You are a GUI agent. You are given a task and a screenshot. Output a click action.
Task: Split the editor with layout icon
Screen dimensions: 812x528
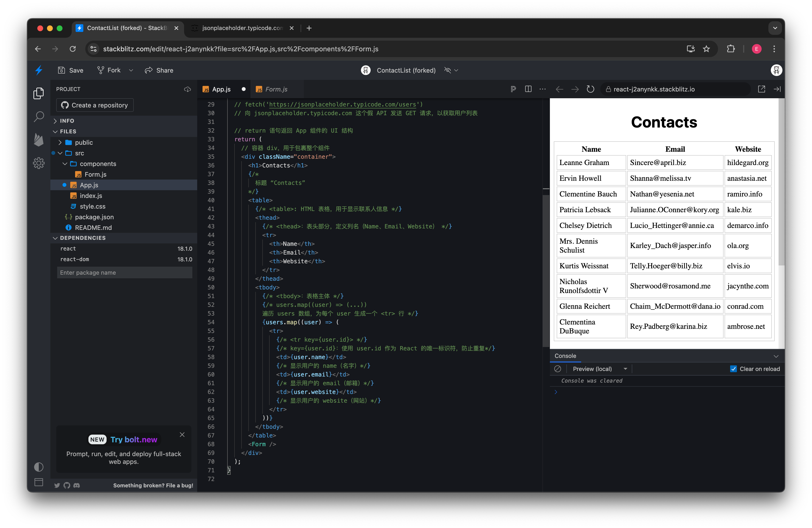tap(528, 89)
